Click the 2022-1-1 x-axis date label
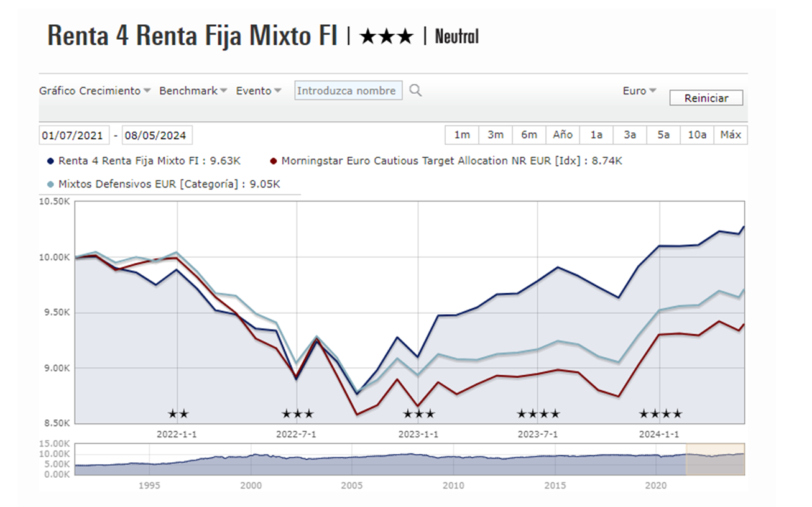Viewport: 812px width, 507px height. pyautogui.click(x=177, y=434)
